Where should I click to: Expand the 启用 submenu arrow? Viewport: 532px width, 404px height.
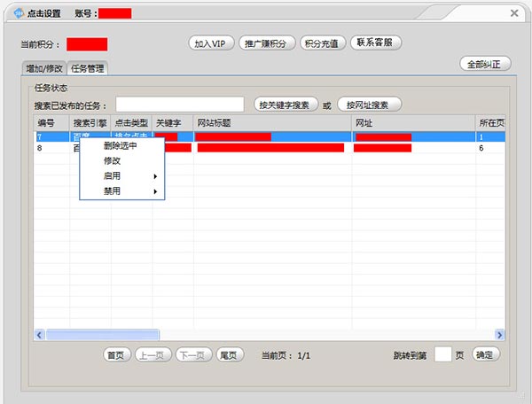(x=156, y=176)
